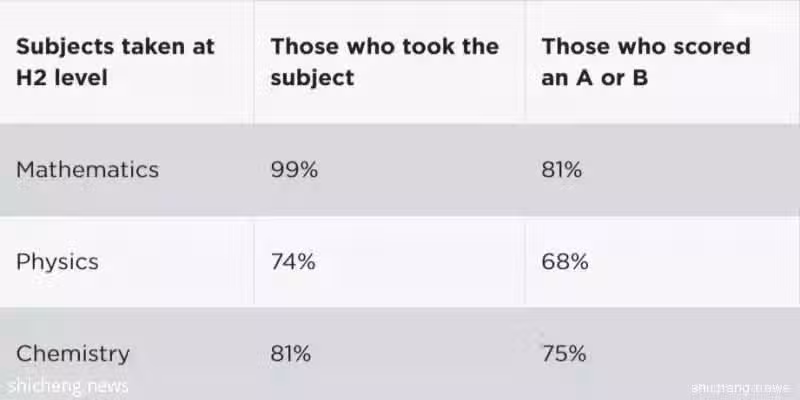
Task: Click the 74% value for Physics
Action: [293, 262]
